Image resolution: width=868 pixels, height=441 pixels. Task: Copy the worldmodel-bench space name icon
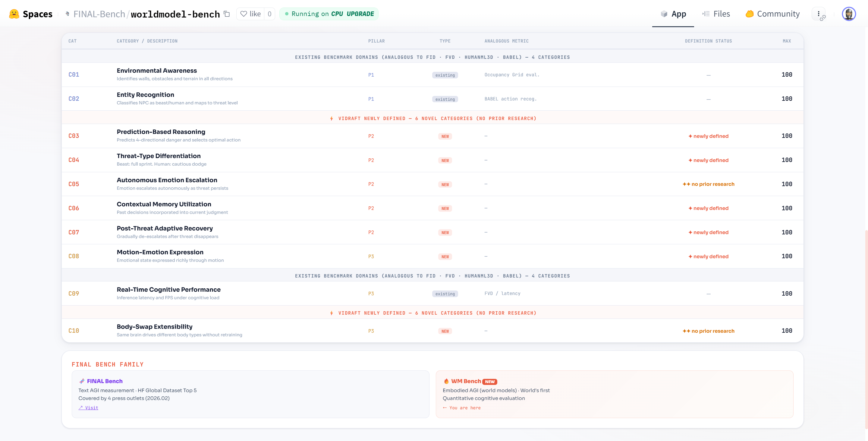click(x=227, y=14)
